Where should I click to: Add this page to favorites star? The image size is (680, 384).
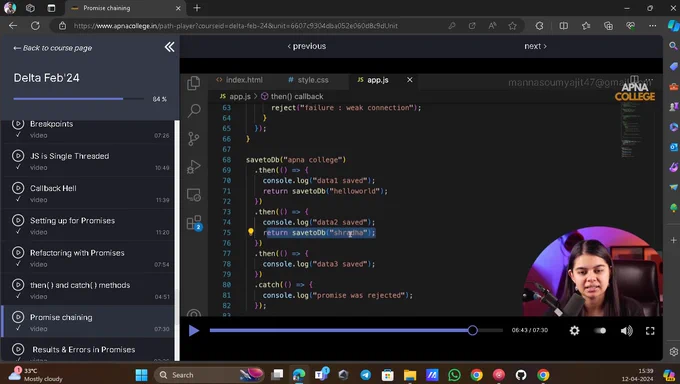(x=512, y=26)
